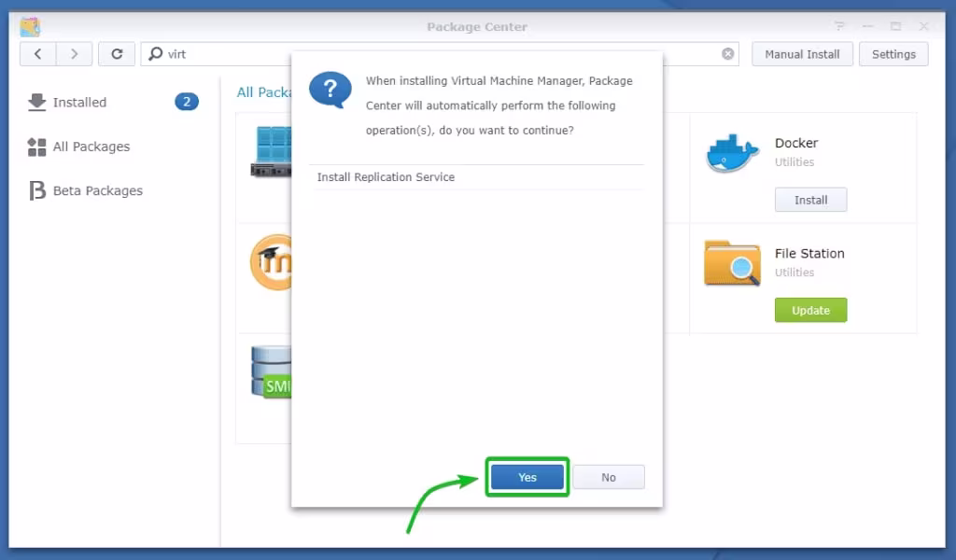
Task: Click the Beta Packages B icon
Action: click(37, 190)
